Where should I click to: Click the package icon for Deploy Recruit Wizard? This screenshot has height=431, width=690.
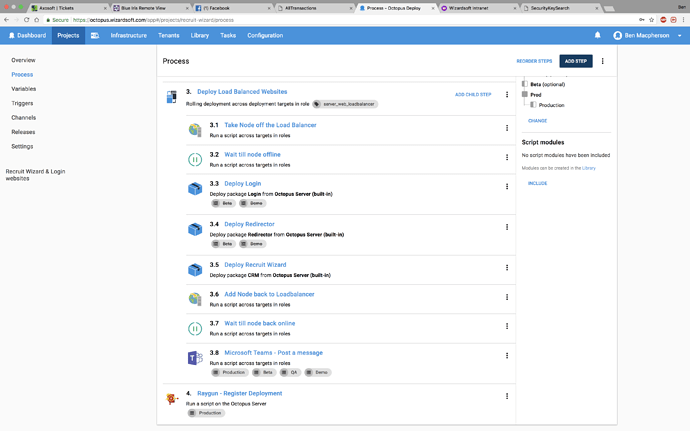coord(195,269)
